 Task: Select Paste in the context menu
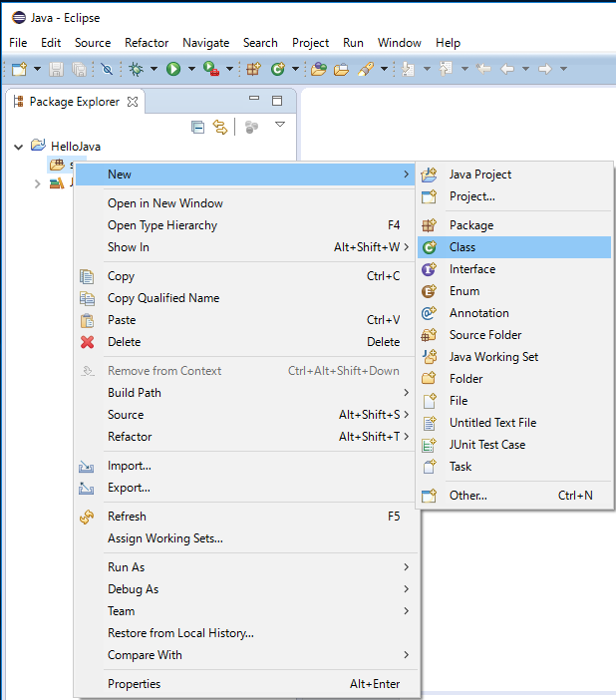tap(245, 320)
